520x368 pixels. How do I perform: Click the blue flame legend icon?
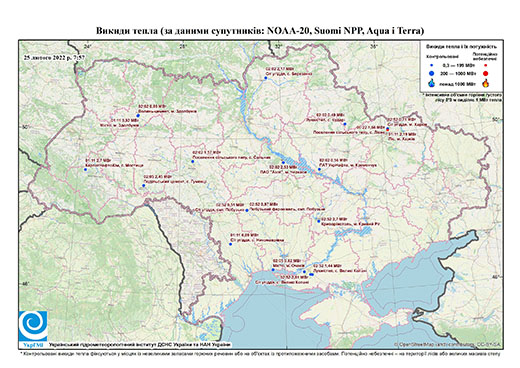click(432, 83)
